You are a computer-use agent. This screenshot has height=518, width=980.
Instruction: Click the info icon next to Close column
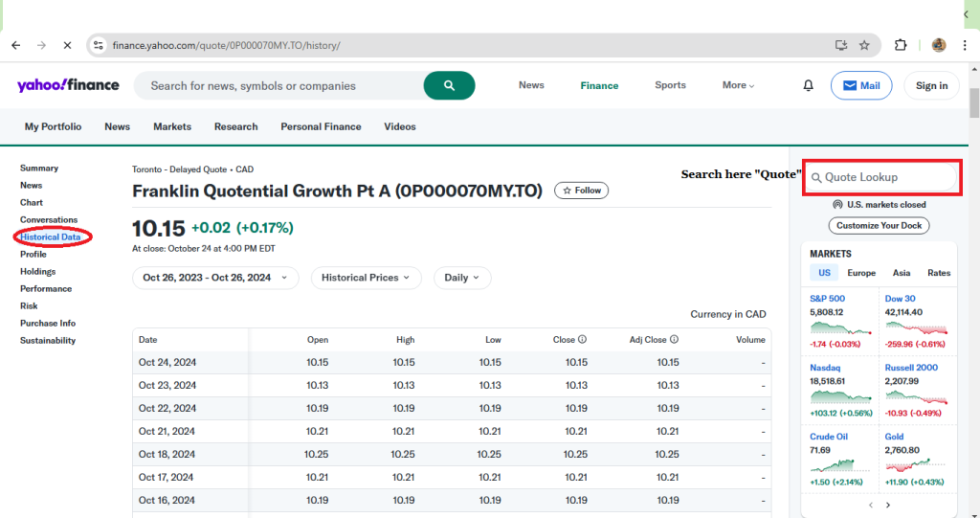(x=582, y=340)
